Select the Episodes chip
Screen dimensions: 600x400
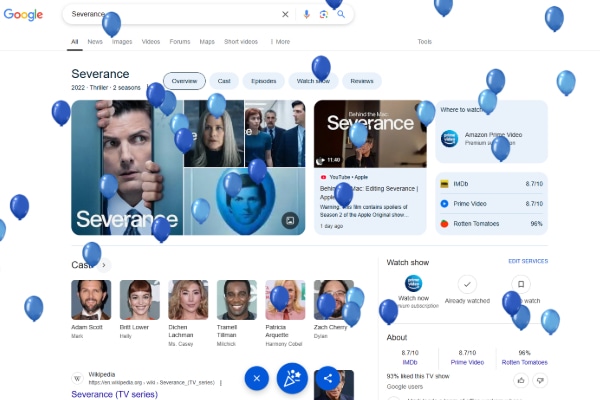point(264,81)
